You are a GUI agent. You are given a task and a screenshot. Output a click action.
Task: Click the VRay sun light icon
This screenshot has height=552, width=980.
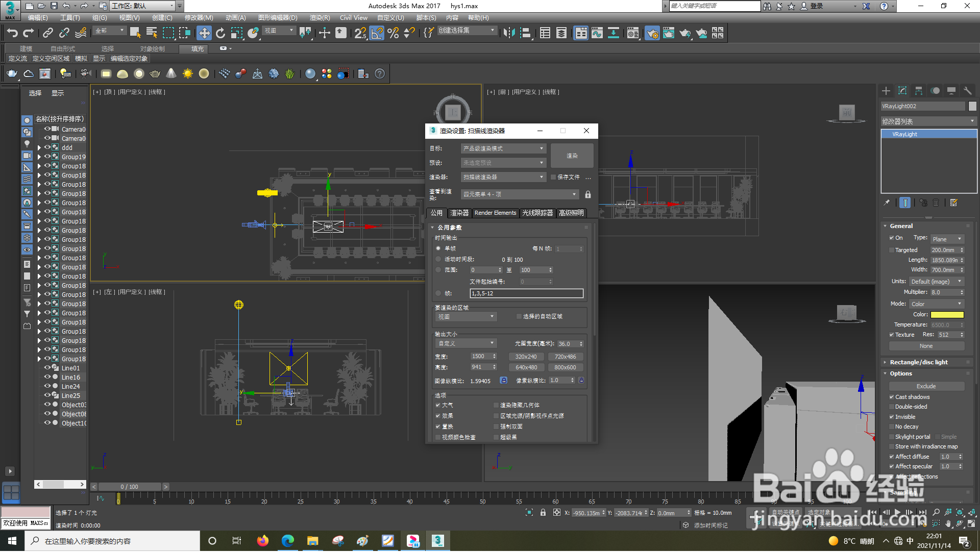point(188,74)
